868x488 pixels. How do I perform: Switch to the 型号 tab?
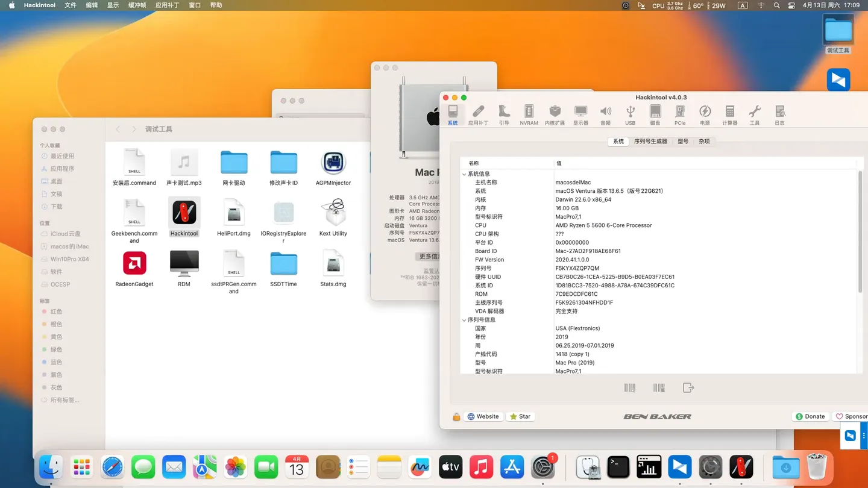683,141
